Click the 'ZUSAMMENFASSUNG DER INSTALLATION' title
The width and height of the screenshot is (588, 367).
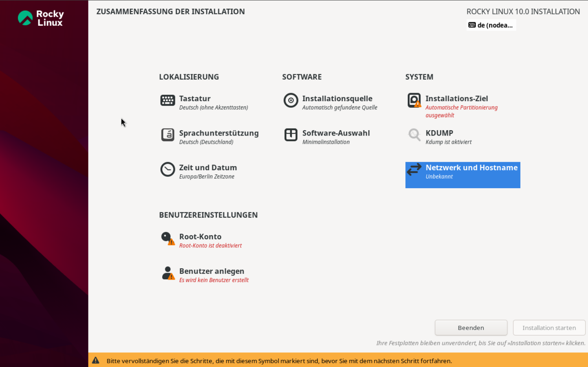click(x=170, y=11)
